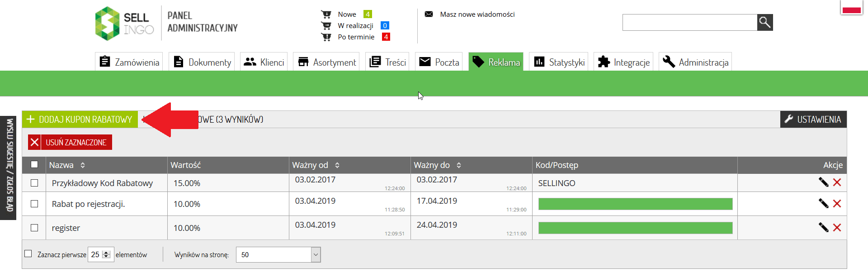The image size is (868, 273).
Task: Click the cart icon next to Nowe
Action: tap(326, 14)
